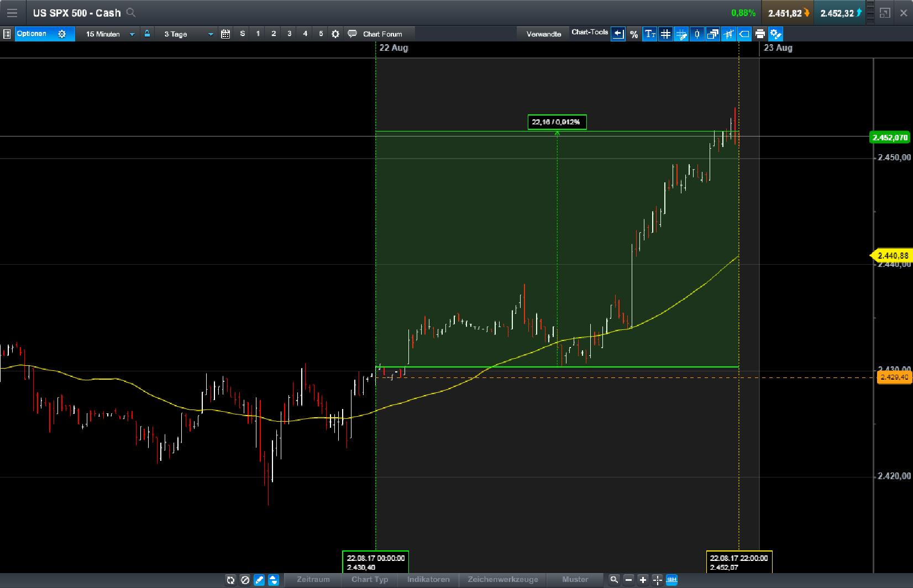The width and height of the screenshot is (913, 588).
Task: Click the yellow 22.08.17 22:00:00 end label
Action: tap(739, 563)
